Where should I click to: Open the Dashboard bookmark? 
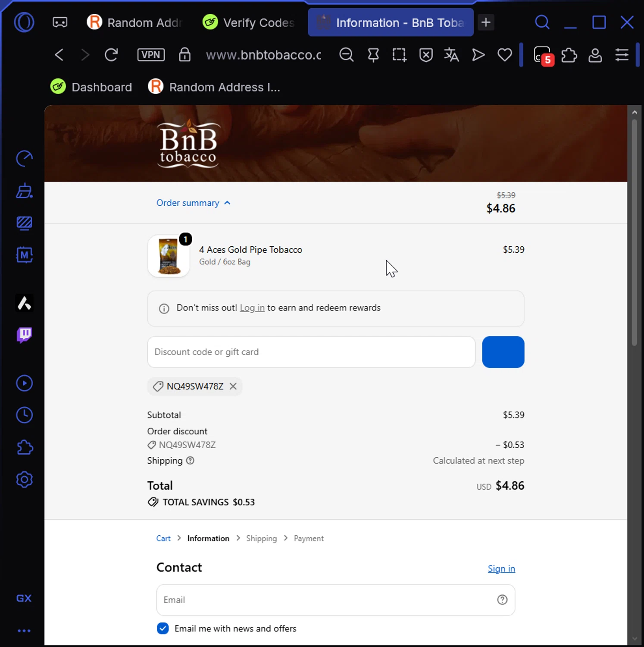coord(91,87)
